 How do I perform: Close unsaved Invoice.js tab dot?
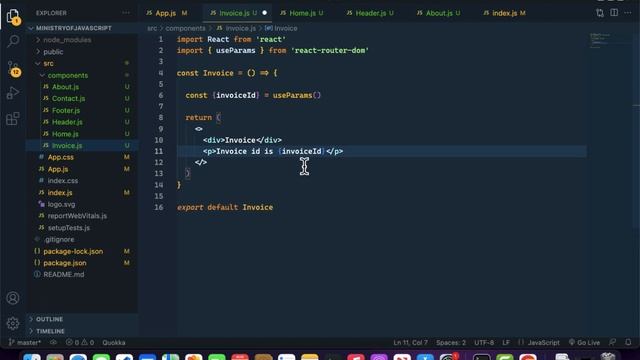(264, 13)
